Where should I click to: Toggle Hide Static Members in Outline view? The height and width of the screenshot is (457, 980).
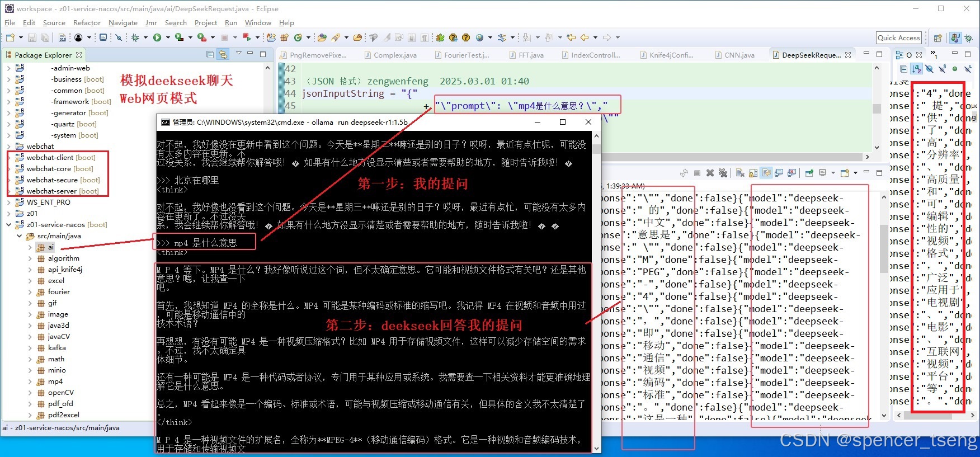[x=943, y=69]
